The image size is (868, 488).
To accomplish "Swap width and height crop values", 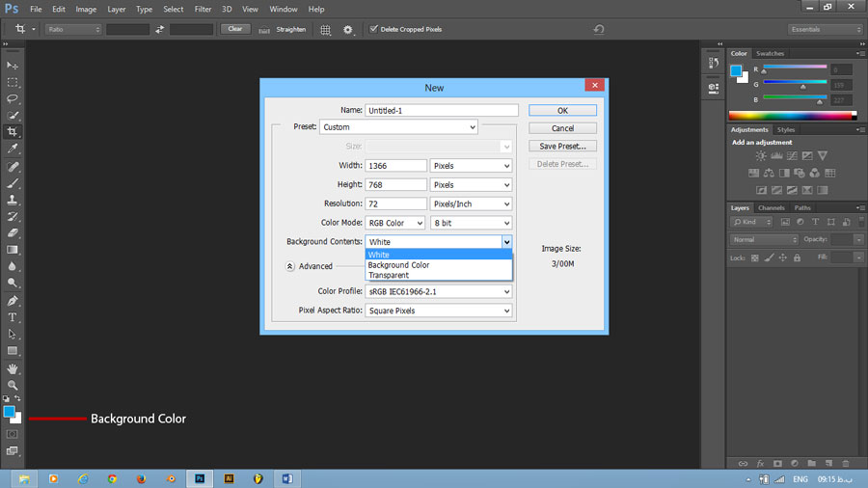I will (x=159, y=29).
